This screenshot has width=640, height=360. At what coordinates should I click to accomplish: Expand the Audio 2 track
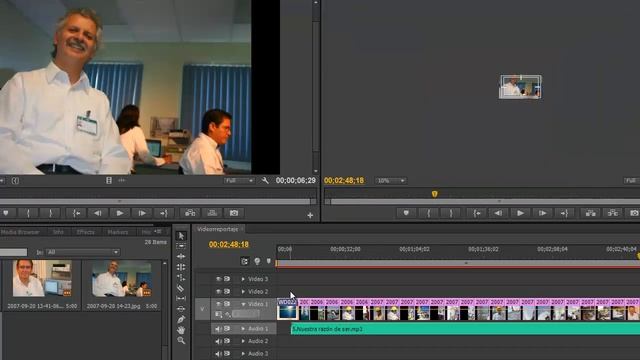pos(243,341)
